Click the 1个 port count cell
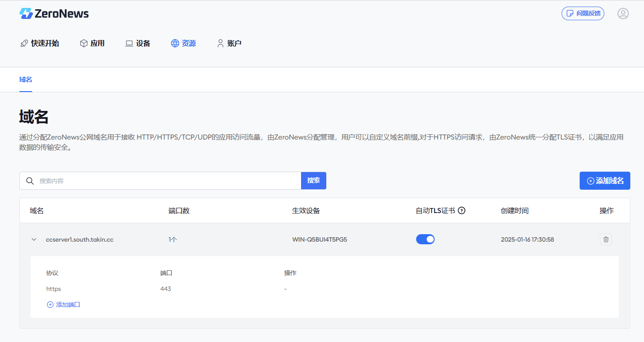The image size is (644, 342). pyautogui.click(x=173, y=240)
